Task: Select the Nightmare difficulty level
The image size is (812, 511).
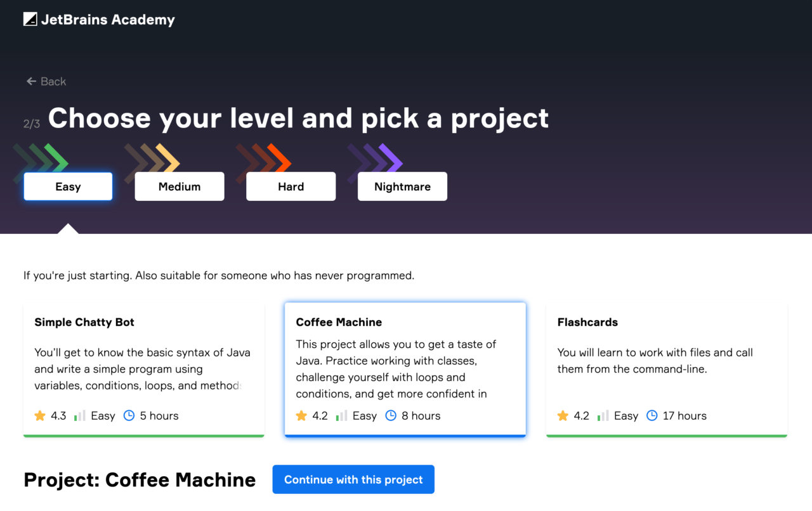Action: pyautogui.click(x=402, y=186)
